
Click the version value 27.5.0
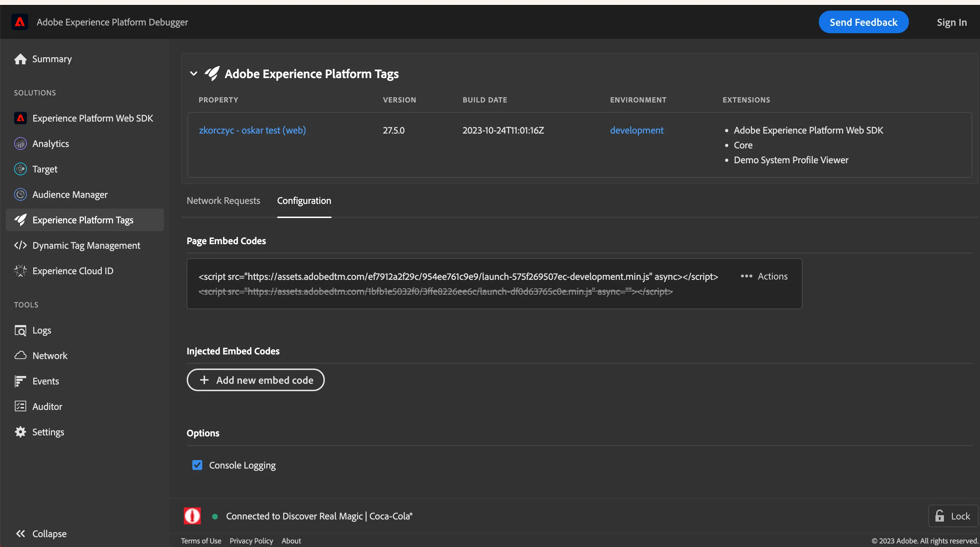[394, 130]
